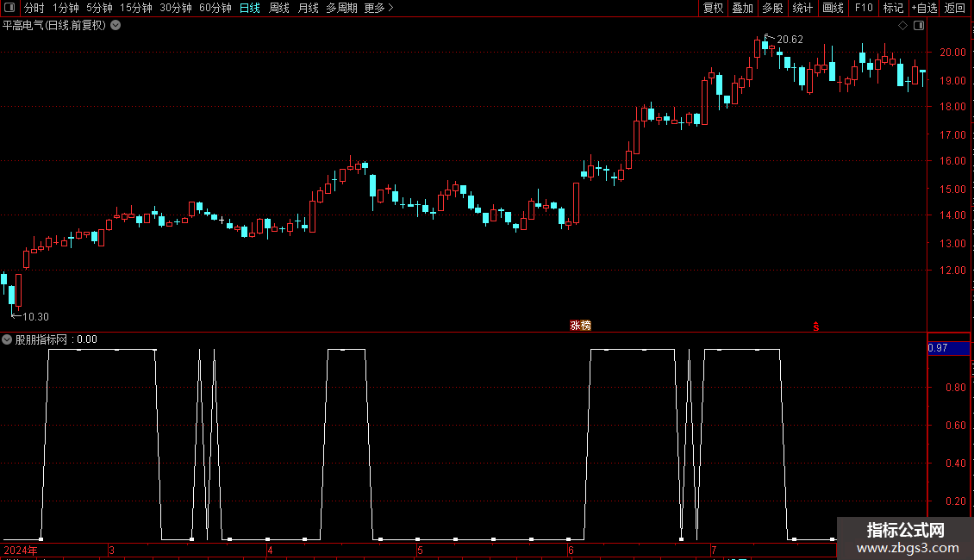Click the 16.00 price axis label
Screen dimensions: 974x560
952,161
